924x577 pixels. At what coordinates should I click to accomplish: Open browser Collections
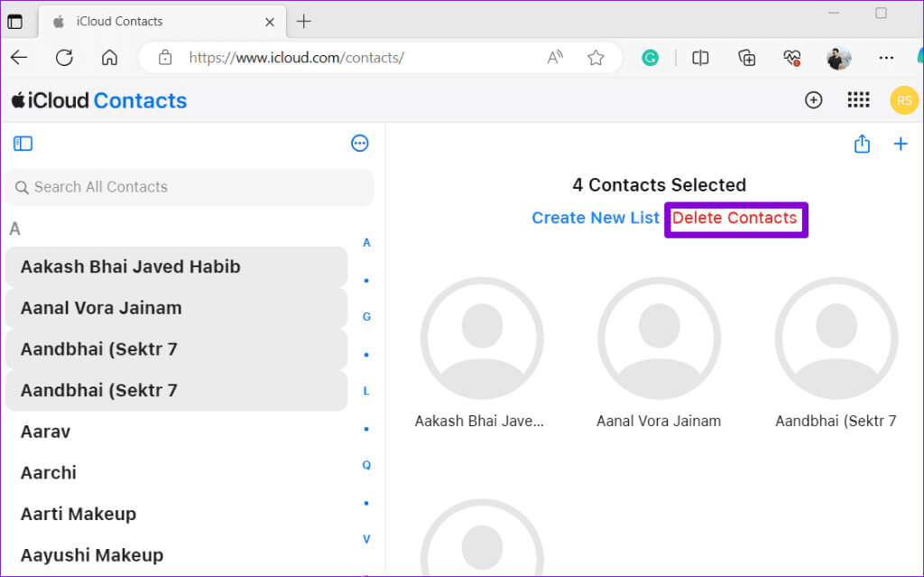coord(746,57)
